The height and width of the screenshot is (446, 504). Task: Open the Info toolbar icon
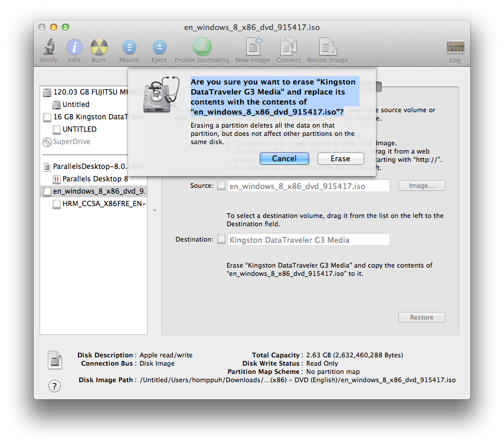click(x=74, y=47)
